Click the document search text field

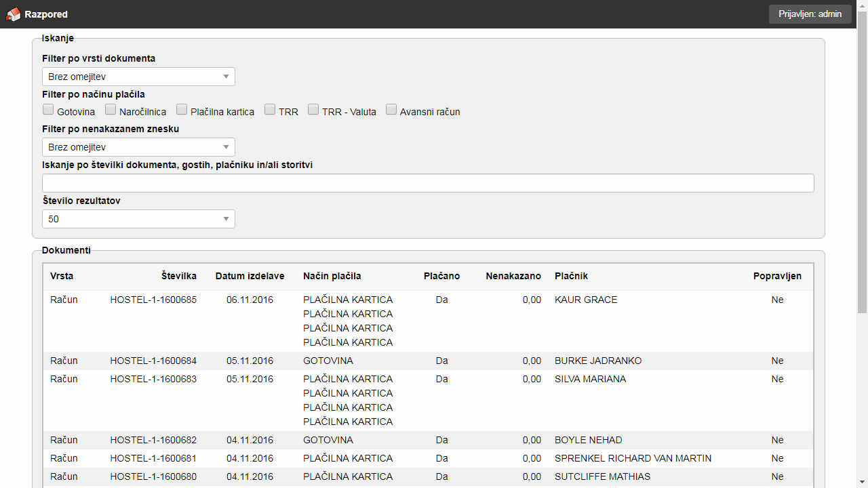pyautogui.click(x=427, y=183)
